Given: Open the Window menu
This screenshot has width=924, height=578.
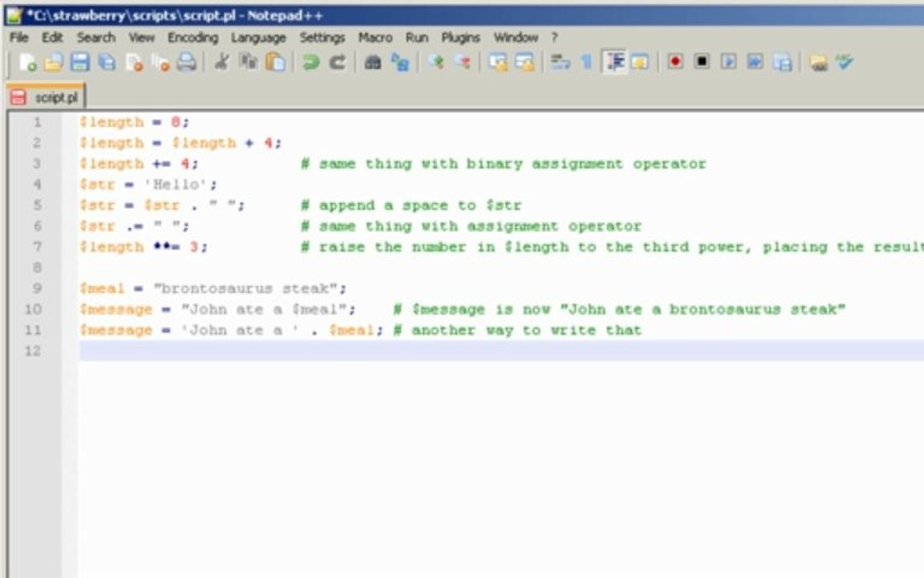Looking at the screenshot, I should pyautogui.click(x=516, y=37).
